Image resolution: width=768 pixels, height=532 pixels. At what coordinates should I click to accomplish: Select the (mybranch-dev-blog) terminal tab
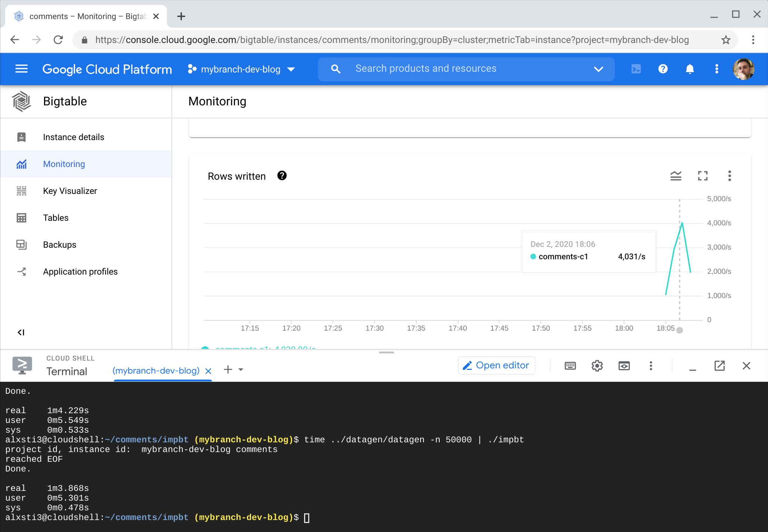point(156,371)
